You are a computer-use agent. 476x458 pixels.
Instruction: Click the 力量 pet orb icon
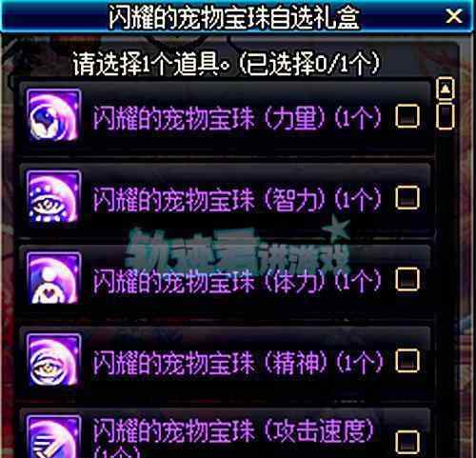point(53,115)
